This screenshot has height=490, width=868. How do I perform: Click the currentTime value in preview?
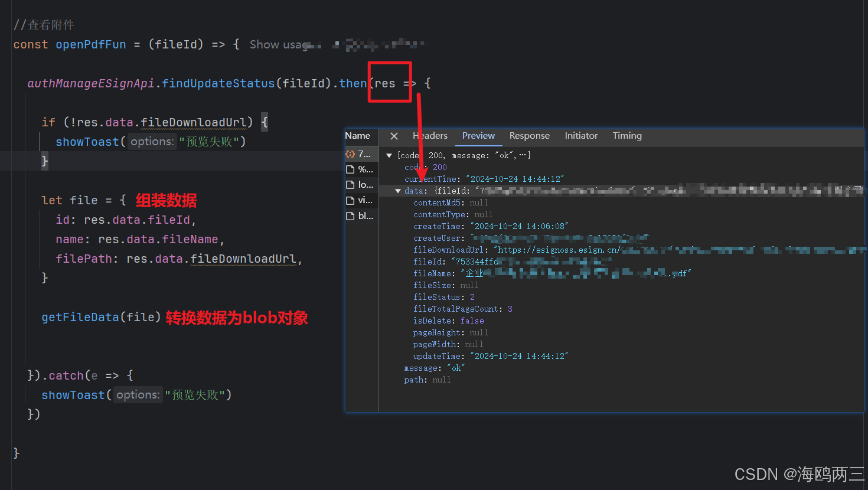click(x=515, y=179)
